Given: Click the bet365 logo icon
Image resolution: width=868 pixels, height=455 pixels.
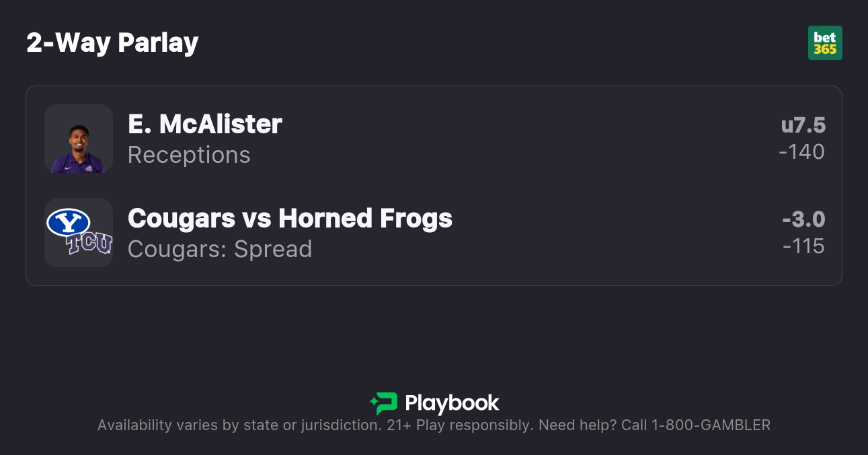Looking at the screenshot, I should pyautogui.click(x=825, y=43).
